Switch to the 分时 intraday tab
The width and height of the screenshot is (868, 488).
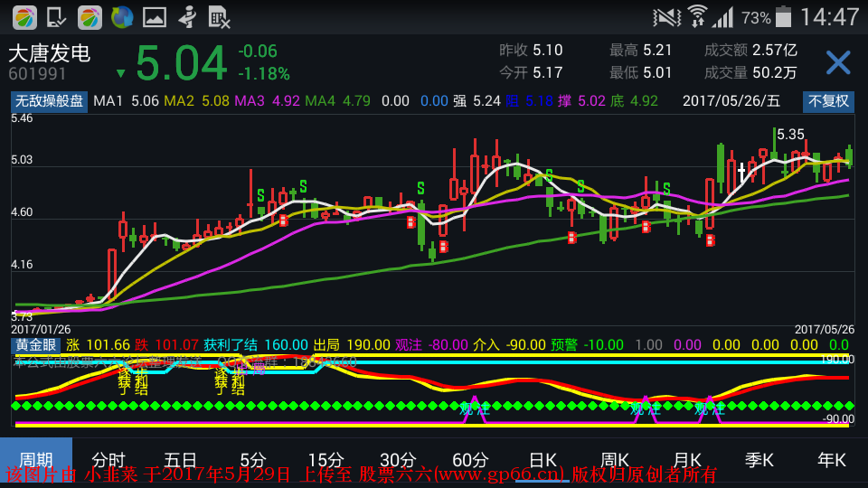[108, 459]
